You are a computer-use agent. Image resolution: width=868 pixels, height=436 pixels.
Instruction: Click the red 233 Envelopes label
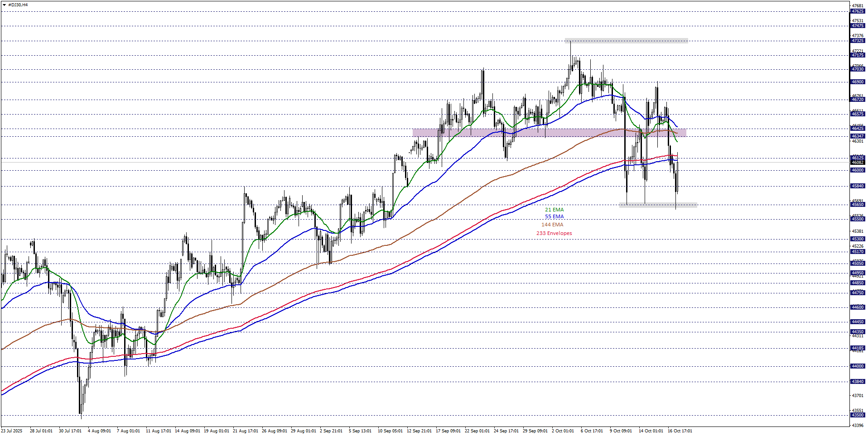click(x=554, y=233)
